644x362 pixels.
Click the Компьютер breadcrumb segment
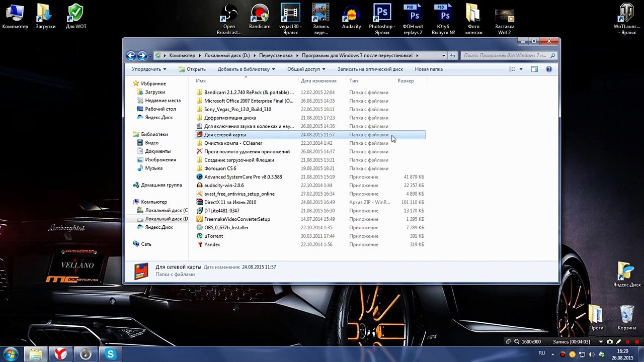[x=182, y=56]
